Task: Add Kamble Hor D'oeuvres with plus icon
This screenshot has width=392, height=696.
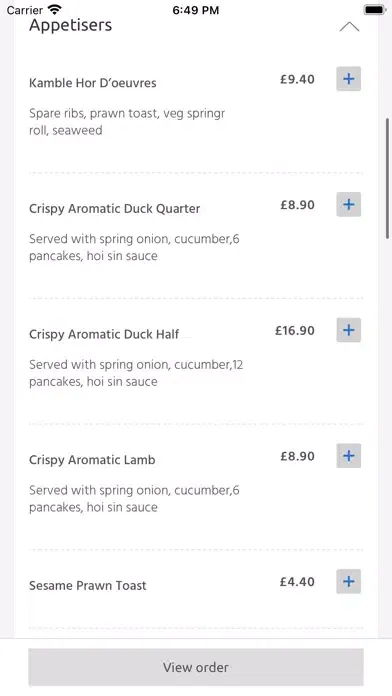Action: coord(348,79)
